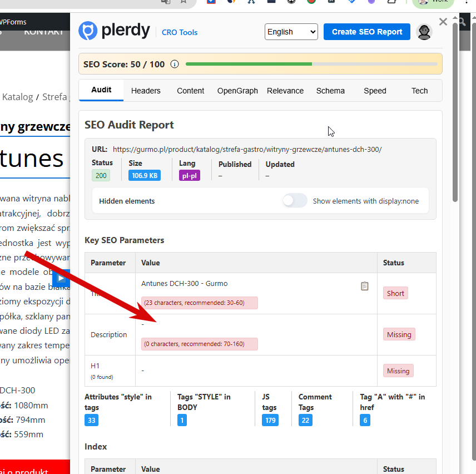Go to the Speed tab

(375, 91)
